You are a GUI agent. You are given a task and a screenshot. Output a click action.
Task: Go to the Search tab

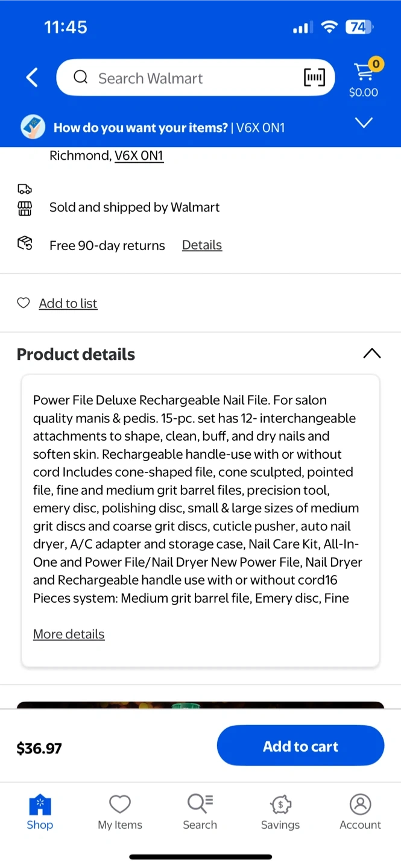200,811
